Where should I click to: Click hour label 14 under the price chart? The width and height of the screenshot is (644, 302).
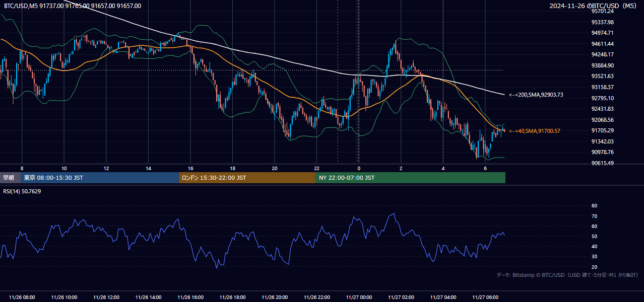[x=148, y=168]
